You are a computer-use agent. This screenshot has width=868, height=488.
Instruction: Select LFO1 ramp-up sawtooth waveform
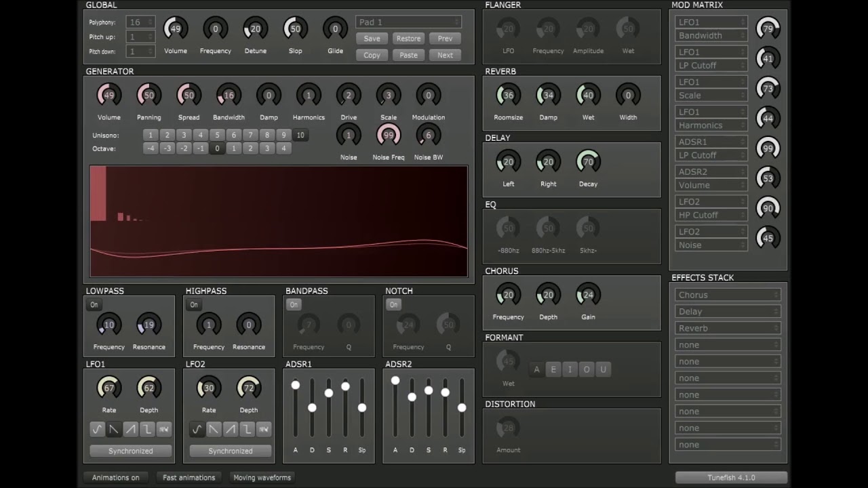click(131, 429)
